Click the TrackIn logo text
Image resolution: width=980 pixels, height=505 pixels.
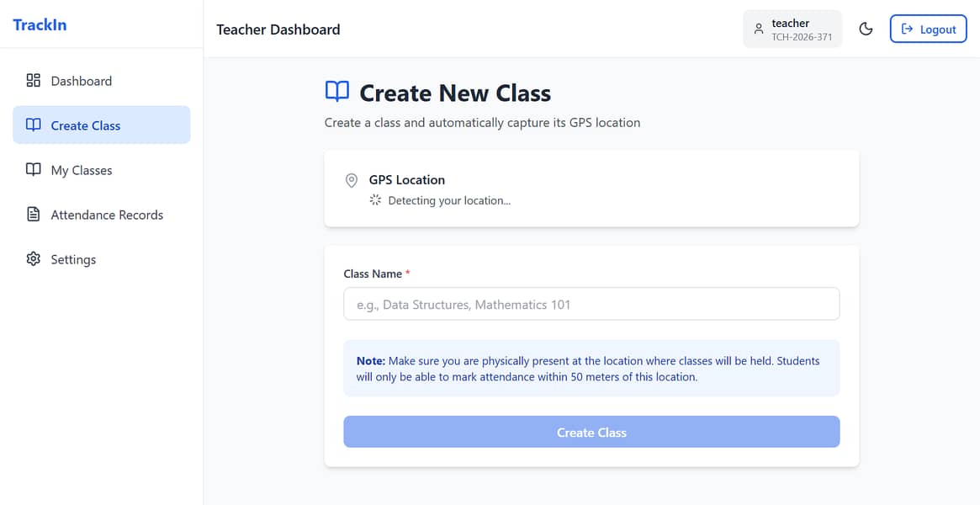(x=40, y=24)
